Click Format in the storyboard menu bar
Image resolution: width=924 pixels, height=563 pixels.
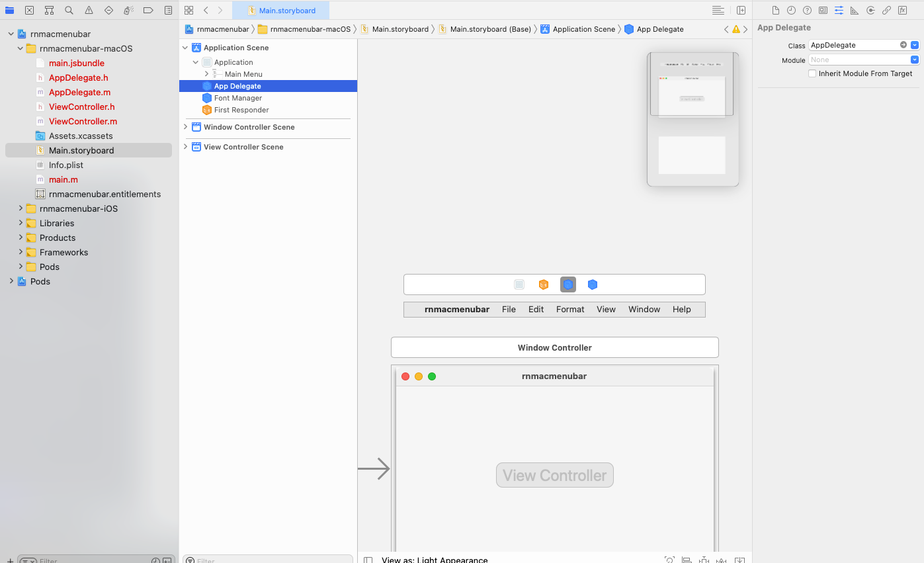(x=570, y=309)
